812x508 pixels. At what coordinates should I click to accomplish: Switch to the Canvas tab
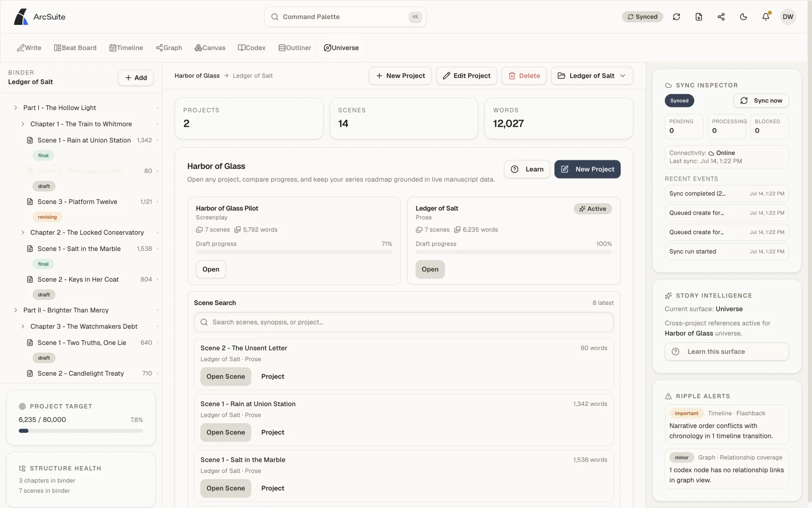tap(210, 48)
